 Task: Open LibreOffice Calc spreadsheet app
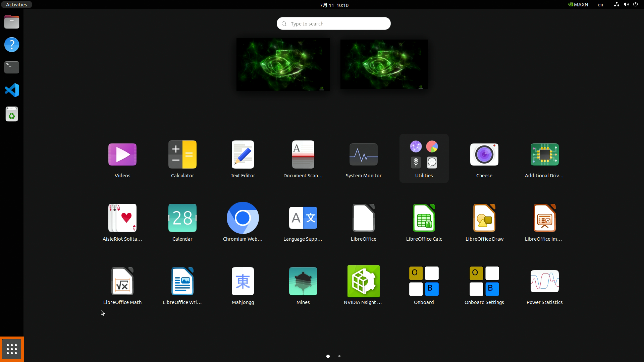point(424,218)
